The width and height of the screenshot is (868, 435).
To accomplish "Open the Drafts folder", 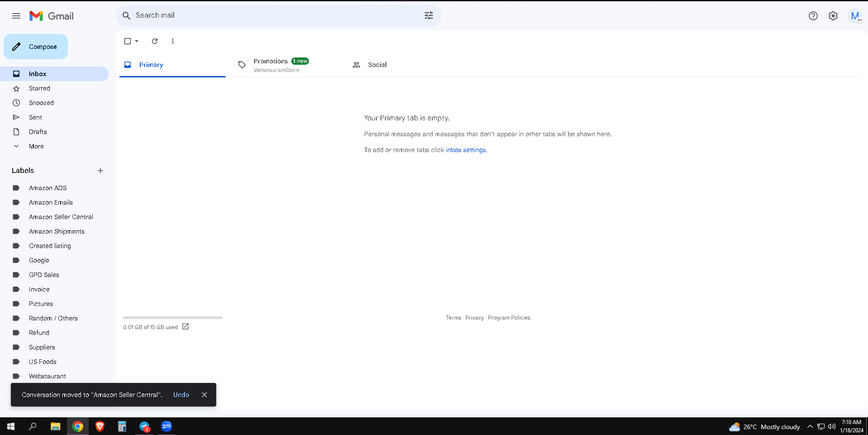I will pyautogui.click(x=54, y=132).
